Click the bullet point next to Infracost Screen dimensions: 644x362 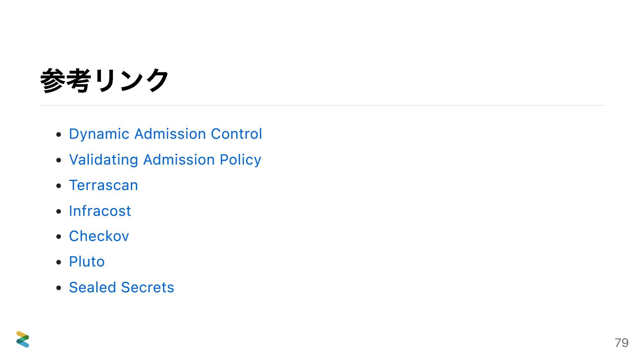pos(59,212)
